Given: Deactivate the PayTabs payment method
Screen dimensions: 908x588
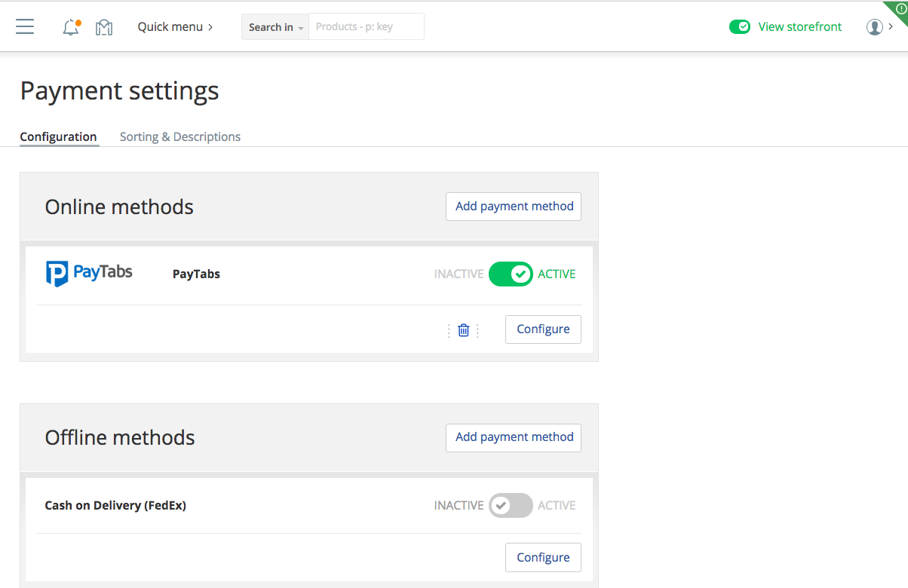Looking at the screenshot, I should click(x=511, y=274).
